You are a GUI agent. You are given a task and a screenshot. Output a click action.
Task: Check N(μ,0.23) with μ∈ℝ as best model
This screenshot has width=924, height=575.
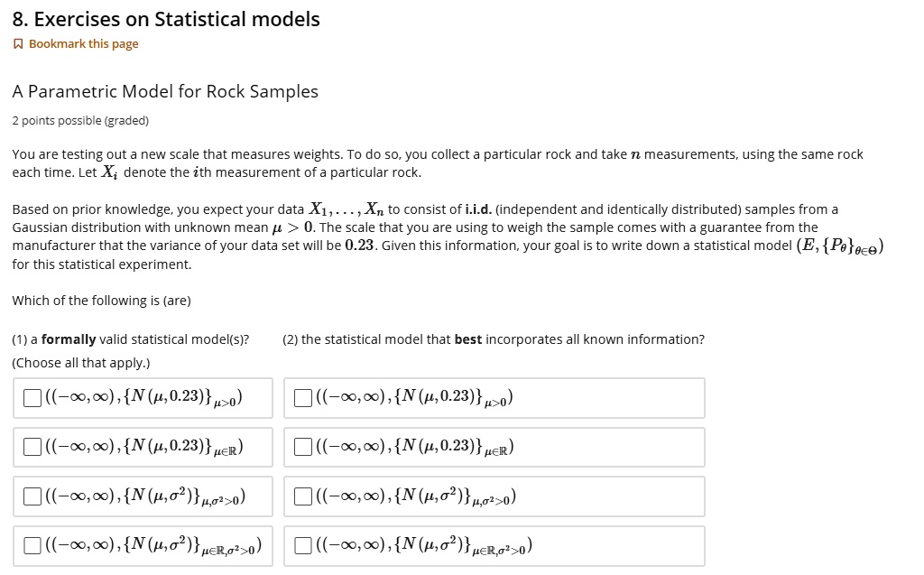point(302,446)
